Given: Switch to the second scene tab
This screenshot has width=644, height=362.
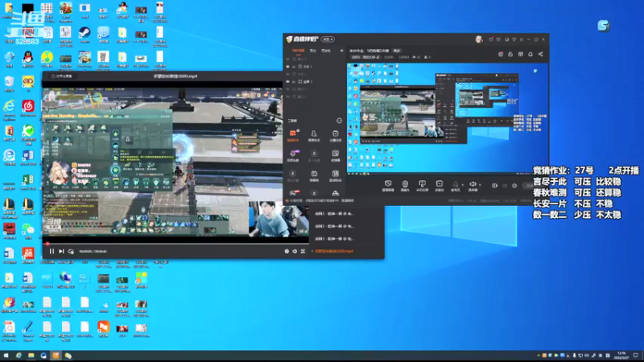Looking at the screenshot, I should [x=313, y=51].
